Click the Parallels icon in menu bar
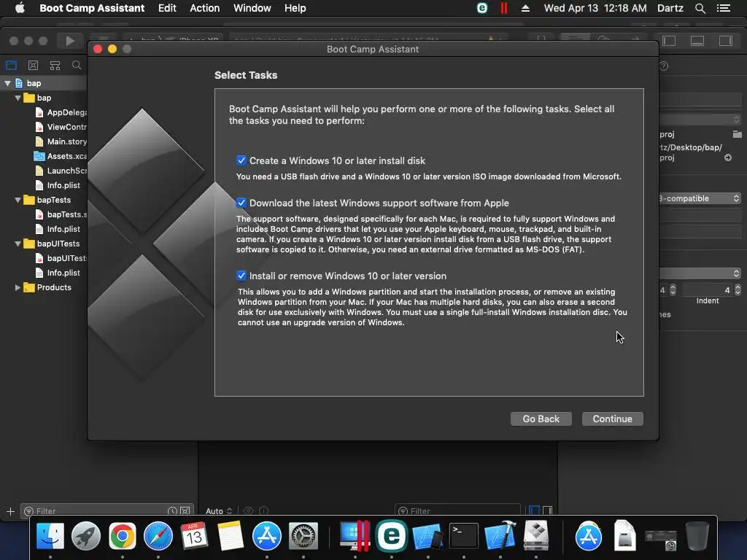747x560 pixels. pyautogui.click(x=503, y=8)
